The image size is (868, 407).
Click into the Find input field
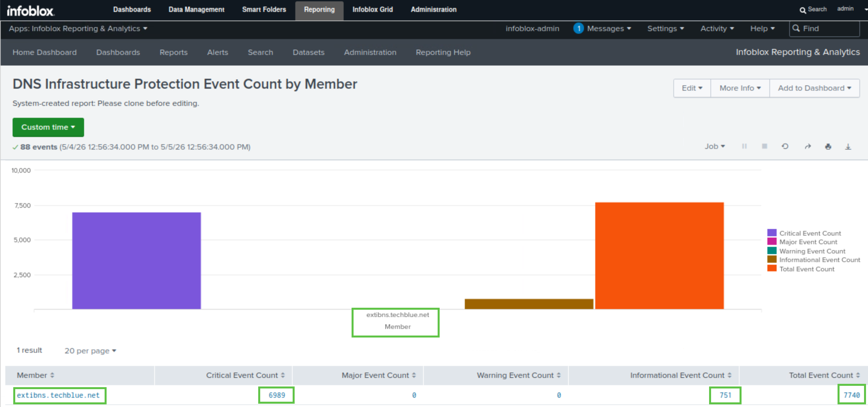(824, 28)
